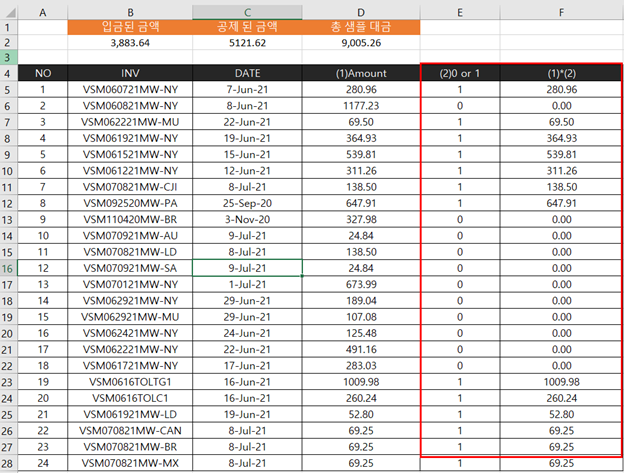Select amount cell 673.99
The height and width of the screenshot is (473, 624).
click(x=361, y=284)
